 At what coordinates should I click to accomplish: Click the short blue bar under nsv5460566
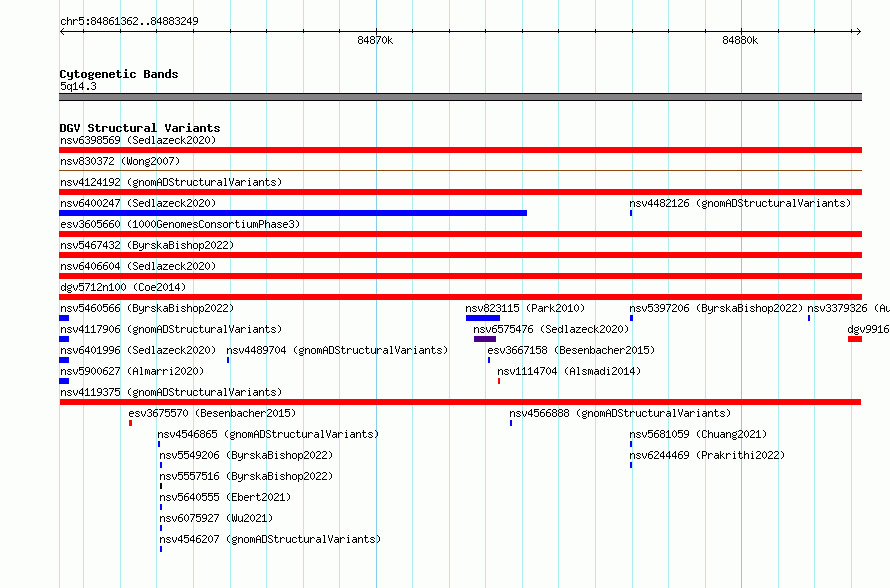64,318
